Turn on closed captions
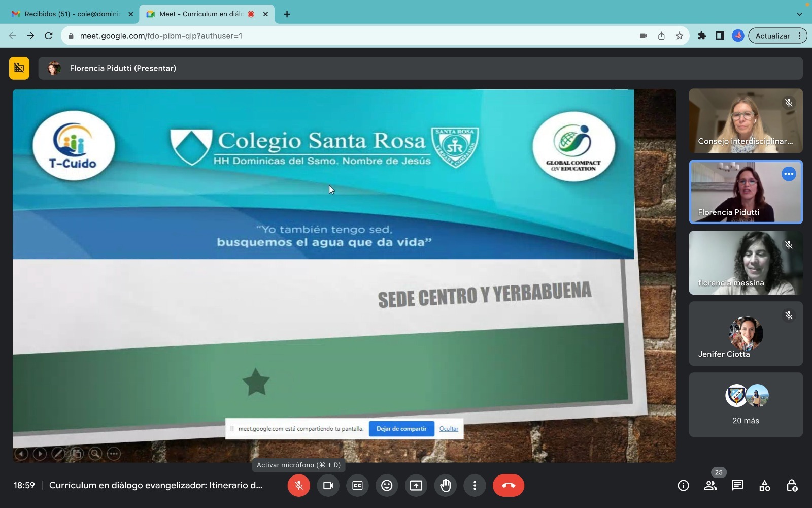Screen dimensions: 812x508 point(358,486)
